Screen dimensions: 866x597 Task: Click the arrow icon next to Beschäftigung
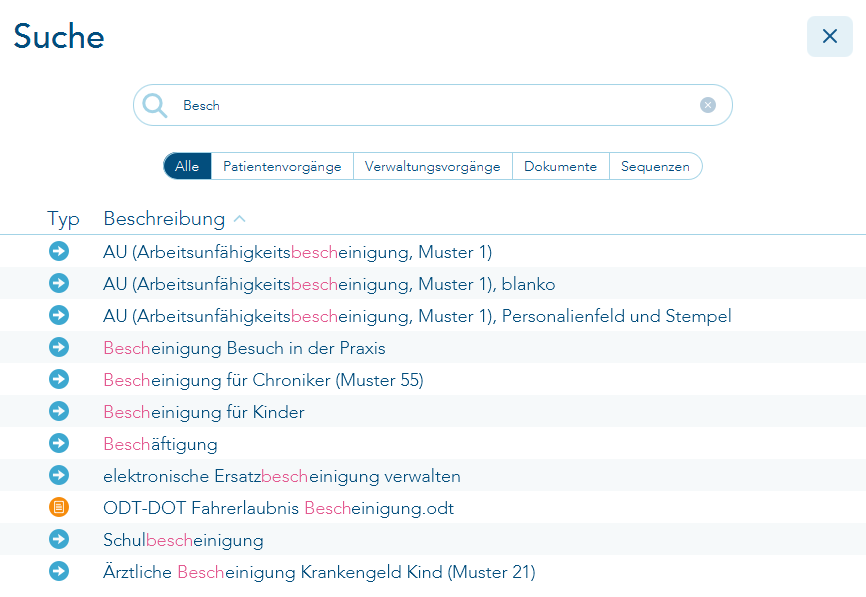click(58, 443)
